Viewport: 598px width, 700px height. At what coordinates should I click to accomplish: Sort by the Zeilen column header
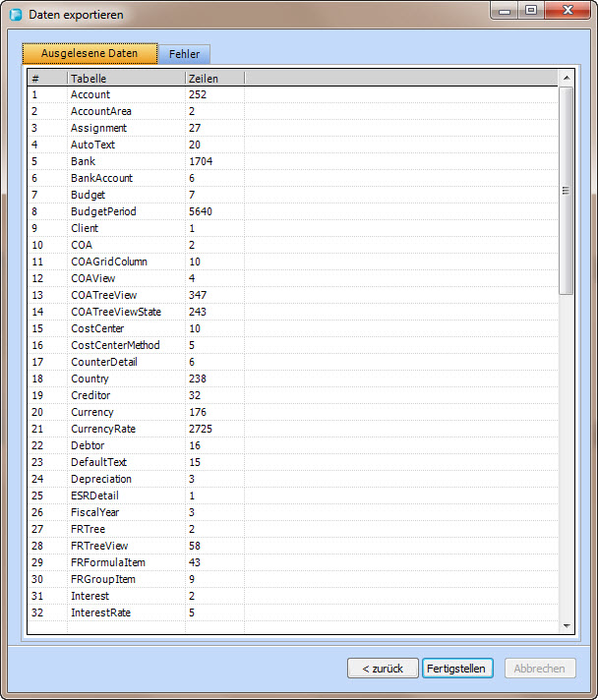[213, 78]
